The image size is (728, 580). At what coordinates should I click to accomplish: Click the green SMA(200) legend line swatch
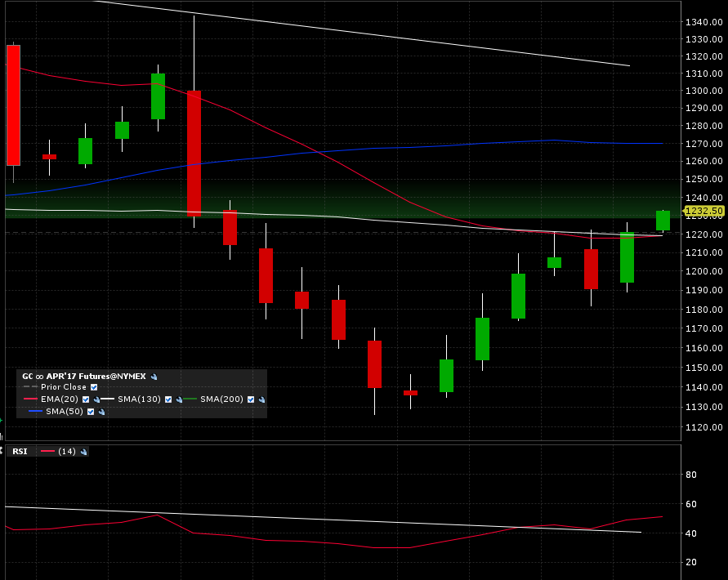point(190,399)
